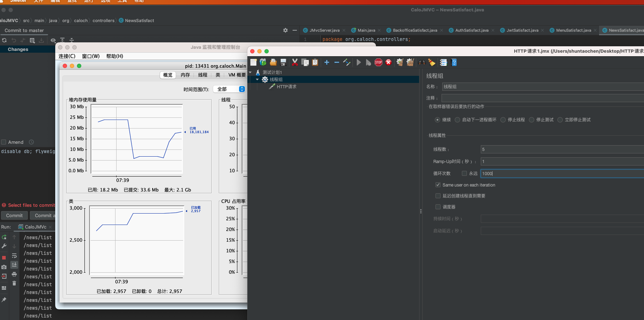644x320 pixels.
Task: Enable the 调度器 scheduler checkbox
Action: (438, 207)
